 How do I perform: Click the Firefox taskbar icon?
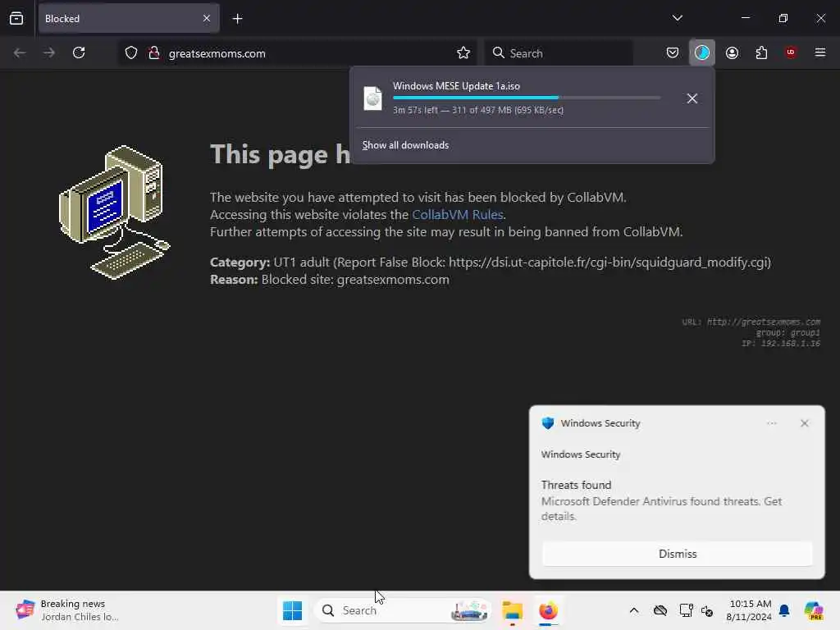tap(548, 610)
